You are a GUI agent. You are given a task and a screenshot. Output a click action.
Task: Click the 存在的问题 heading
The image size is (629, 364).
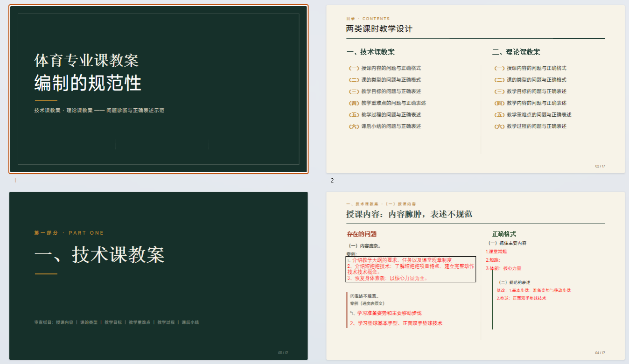tap(362, 234)
